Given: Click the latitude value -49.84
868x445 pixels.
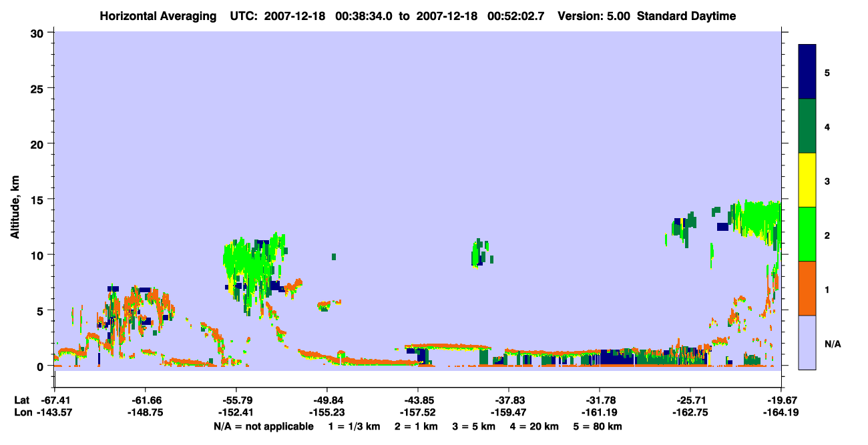Looking at the screenshot, I should coord(327,400).
